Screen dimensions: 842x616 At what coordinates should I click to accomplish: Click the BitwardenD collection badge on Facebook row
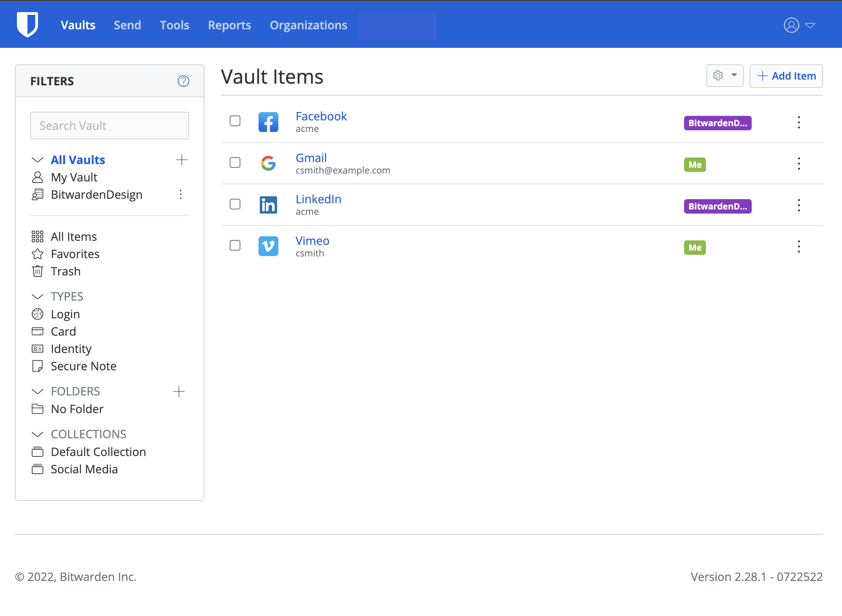tap(717, 122)
